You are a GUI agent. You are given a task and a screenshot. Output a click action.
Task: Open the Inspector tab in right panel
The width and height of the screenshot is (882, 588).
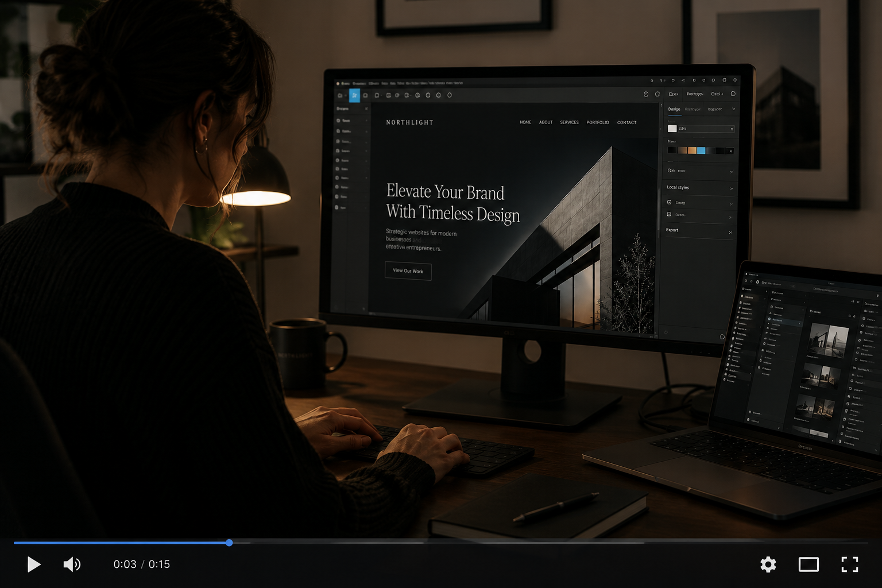pos(715,109)
